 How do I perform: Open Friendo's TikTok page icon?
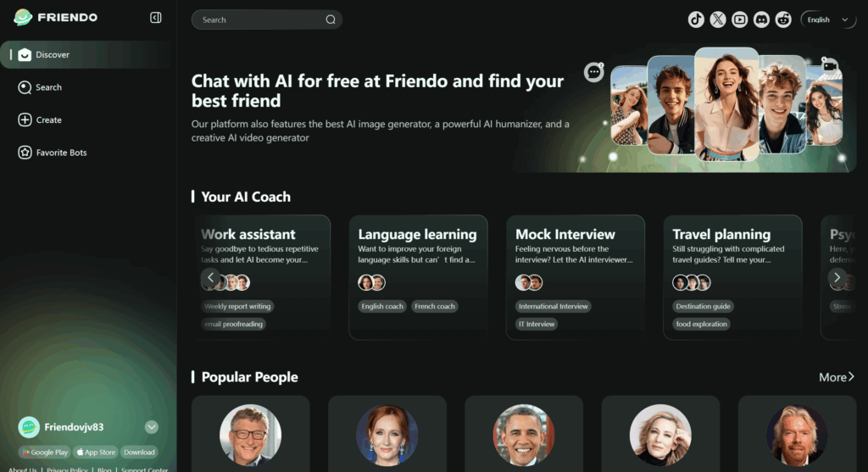click(696, 19)
